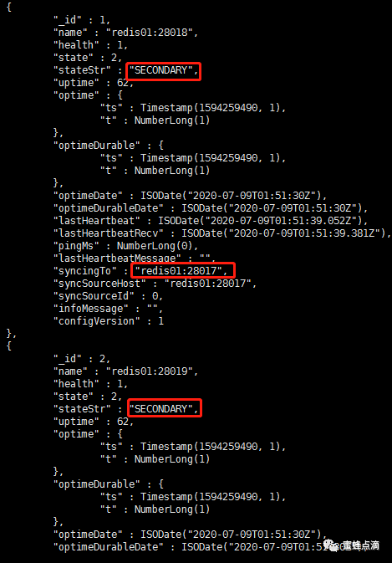This screenshot has height=563, width=392.
Task: Click the syncSourceHost value "redis01:28017"
Action: tap(210, 284)
